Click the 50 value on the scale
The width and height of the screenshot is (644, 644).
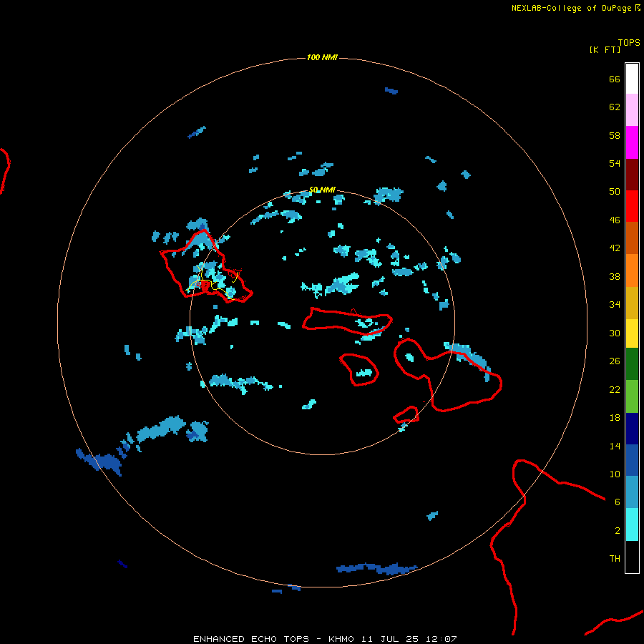click(x=615, y=192)
